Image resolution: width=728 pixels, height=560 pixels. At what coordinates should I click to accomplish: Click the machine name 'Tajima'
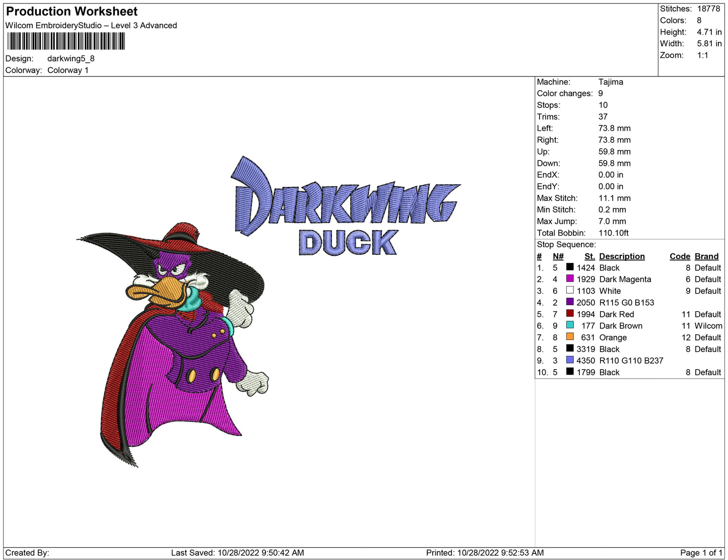point(611,82)
